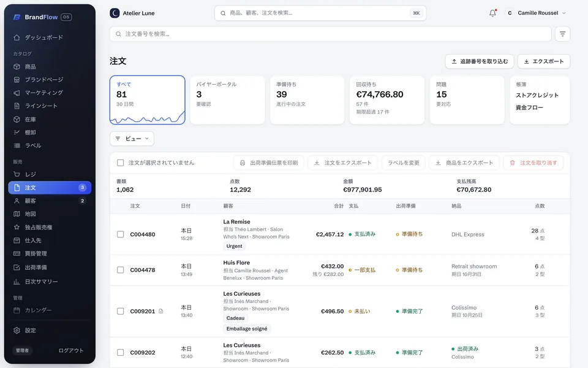Select the checkbox for order C004478
Viewport: 588px width, 368px height.
[x=121, y=270]
